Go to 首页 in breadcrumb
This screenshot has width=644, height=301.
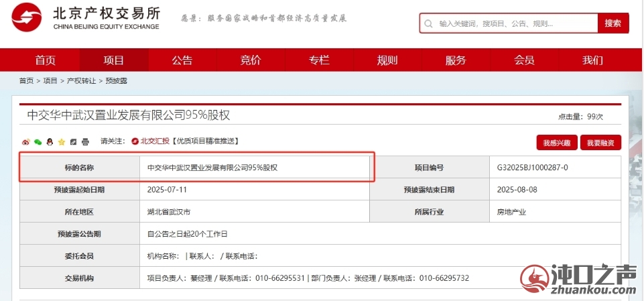coord(26,81)
